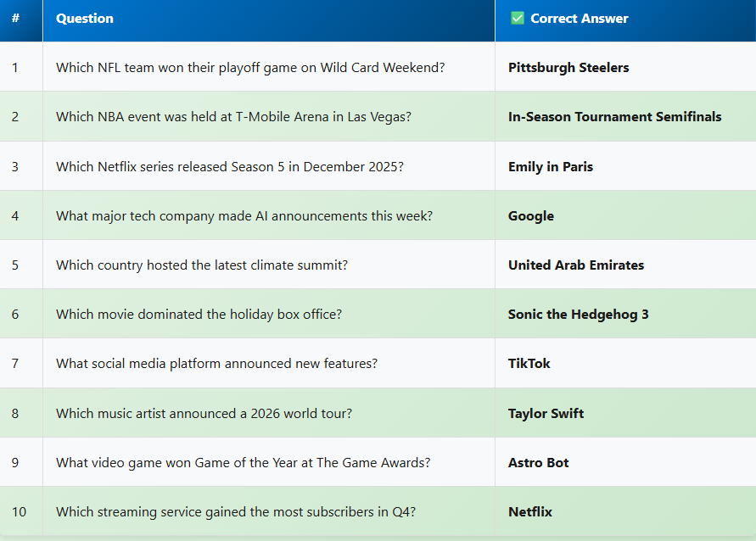Image resolution: width=756 pixels, height=541 pixels.
Task: Select the 'In-Season Tournament Semifinals' answer
Action: click(615, 117)
